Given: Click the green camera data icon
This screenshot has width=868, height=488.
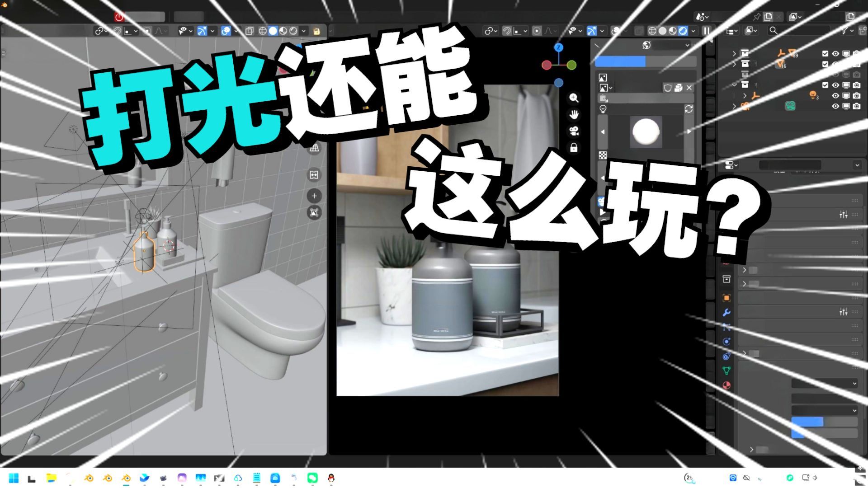Looking at the screenshot, I should (x=790, y=106).
